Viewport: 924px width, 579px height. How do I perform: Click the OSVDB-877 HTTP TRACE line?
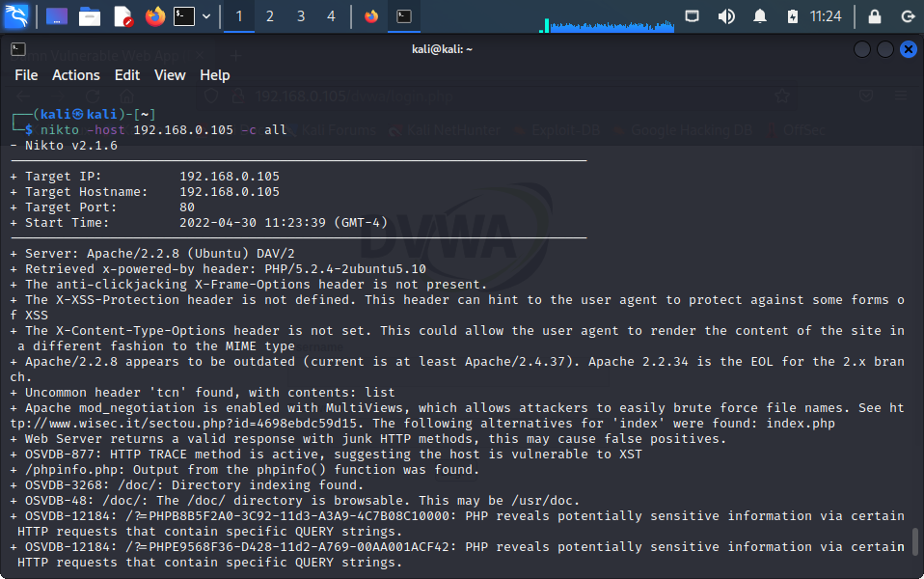(x=326, y=454)
